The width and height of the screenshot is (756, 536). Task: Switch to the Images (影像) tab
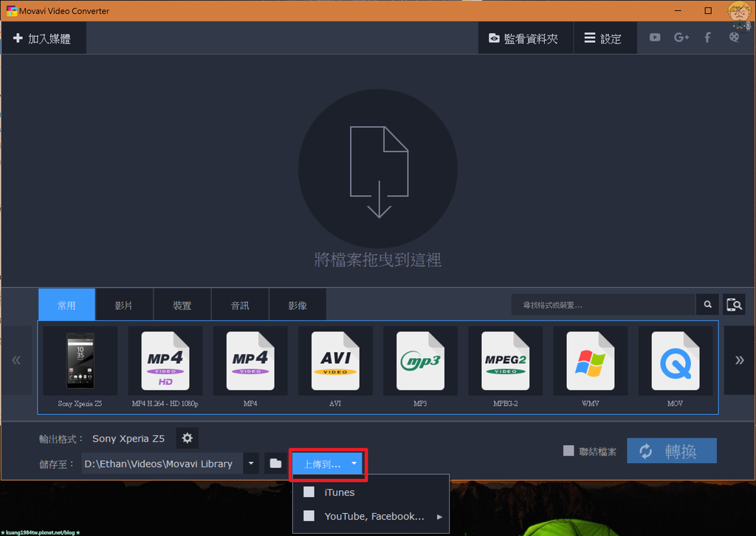click(298, 305)
